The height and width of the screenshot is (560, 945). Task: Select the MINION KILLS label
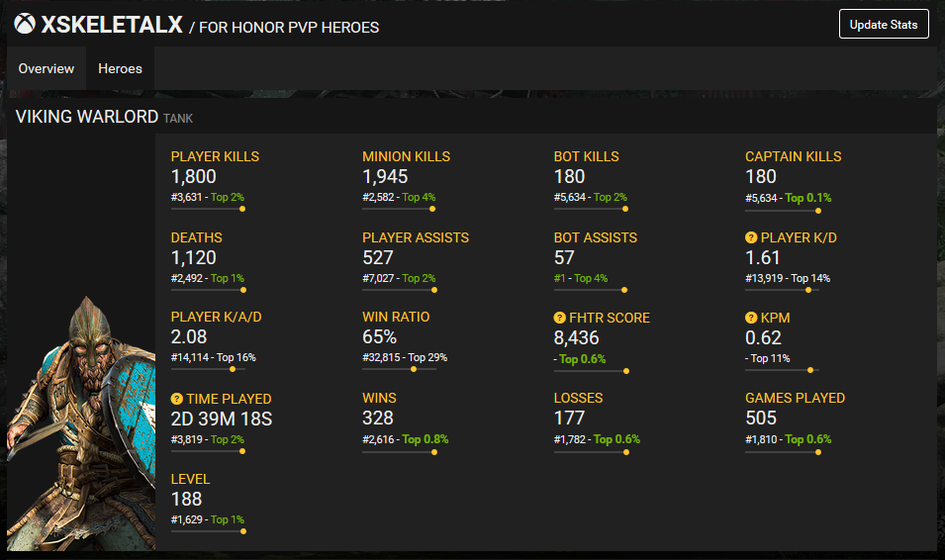coord(407,156)
